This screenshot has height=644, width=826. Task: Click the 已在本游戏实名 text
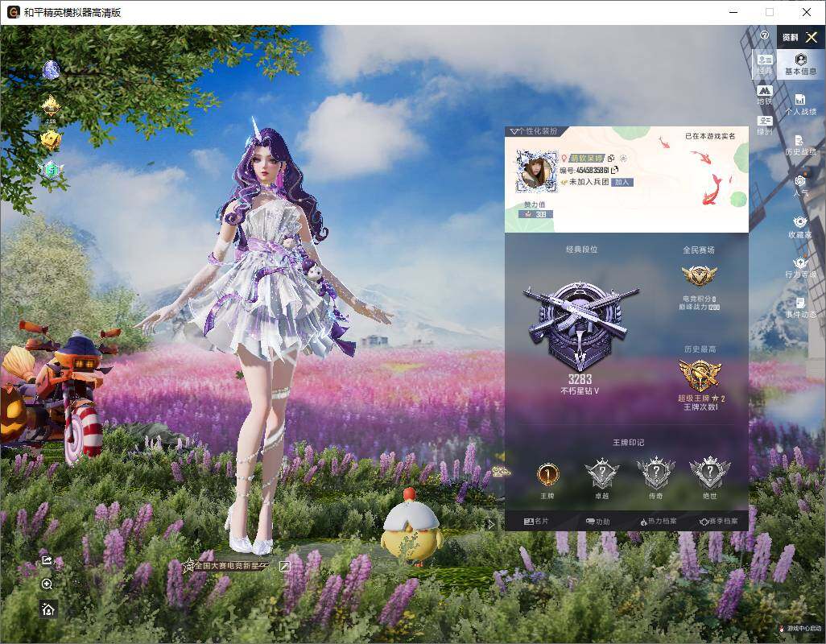coord(709,136)
